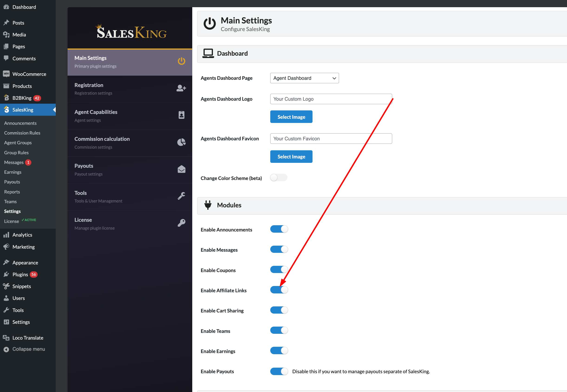Screen dimensions: 567x392
Task: Open Commission calculation settings tab
Action: (130, 143)
